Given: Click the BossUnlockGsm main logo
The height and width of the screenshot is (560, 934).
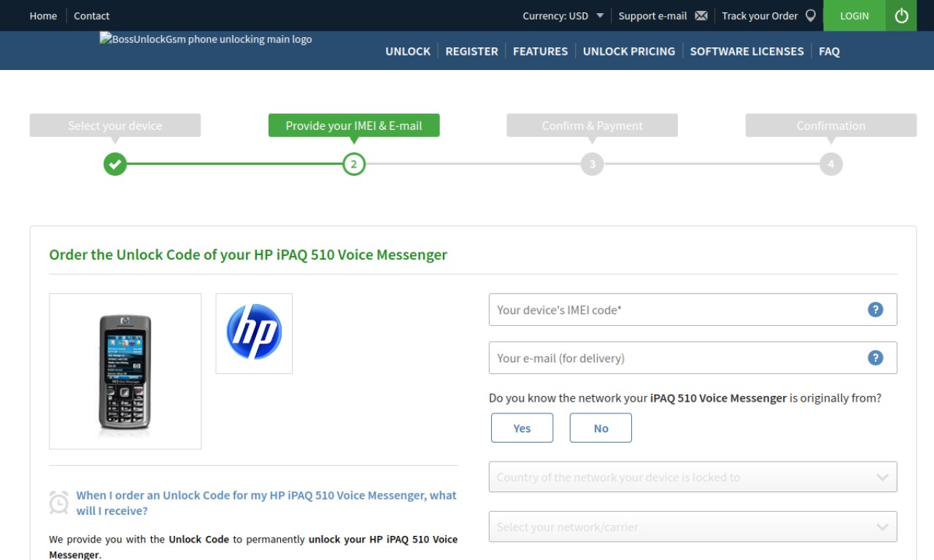Looking at the screenshot, I should pyautogui.click(x=206, y=39).
